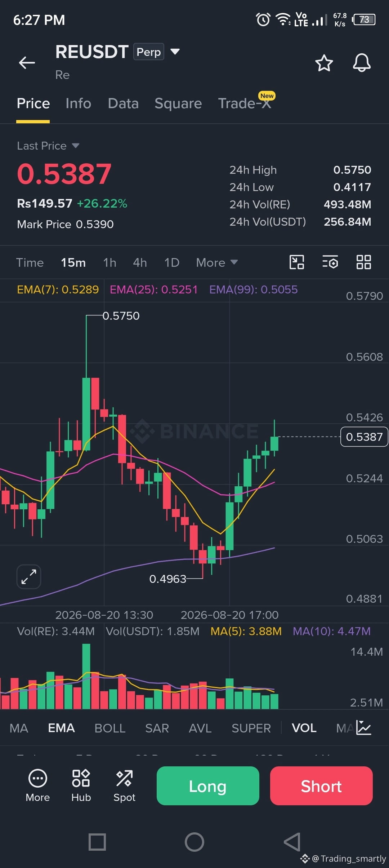Screen dimensions: 389x868
Task: Tap the MA(10): 4.47M volume label
Action: [x=331, y=631]
